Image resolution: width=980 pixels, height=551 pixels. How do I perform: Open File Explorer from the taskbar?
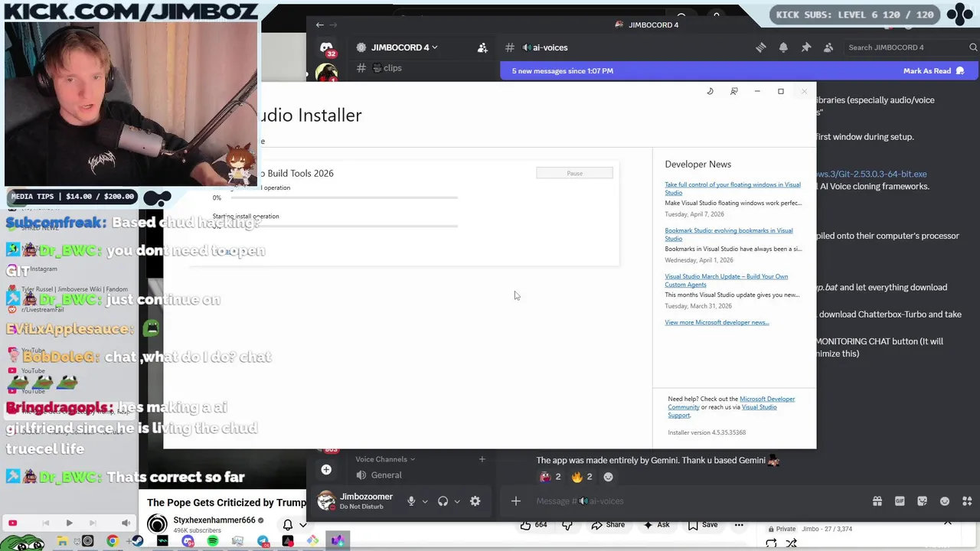[x=63, y=541]
